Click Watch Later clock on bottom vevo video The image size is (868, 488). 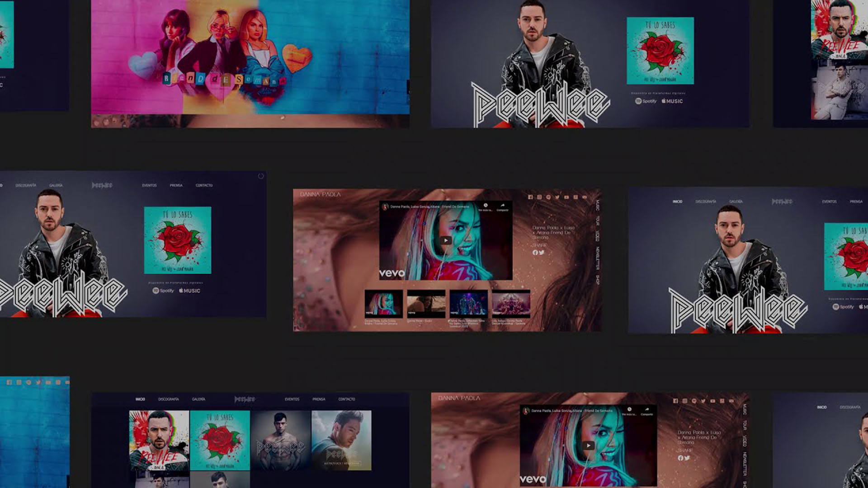click(x=629, y=410)
